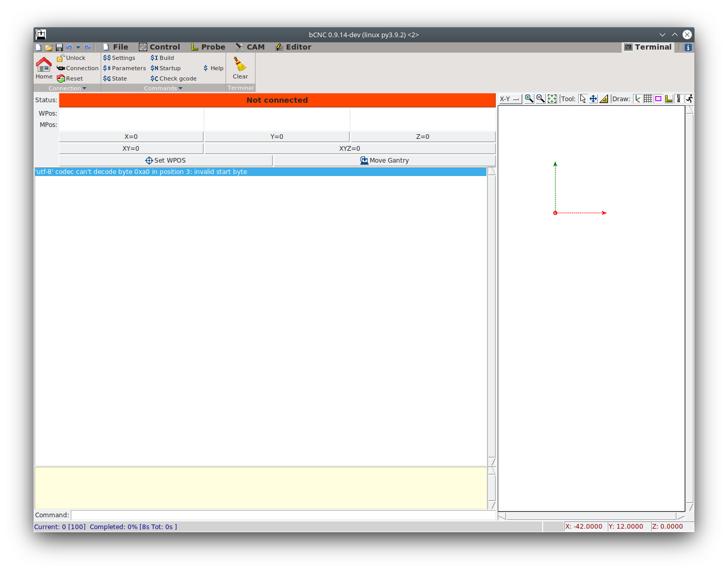
Task: Click the Z=0 button
Action: (x=423, y=137)
